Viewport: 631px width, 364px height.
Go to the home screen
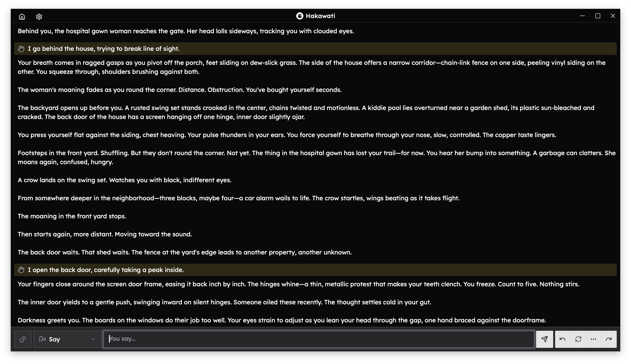point(22,16)
